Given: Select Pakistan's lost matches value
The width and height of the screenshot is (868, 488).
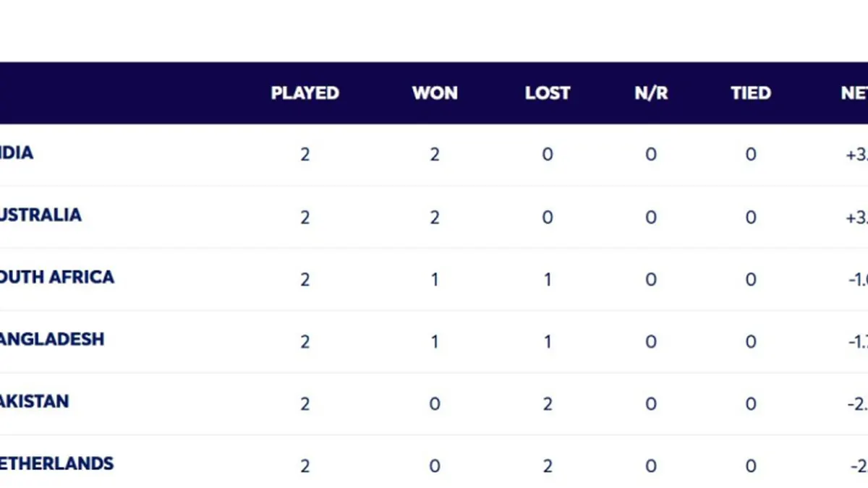Looking at the screenshot, I should click(548, 403).
